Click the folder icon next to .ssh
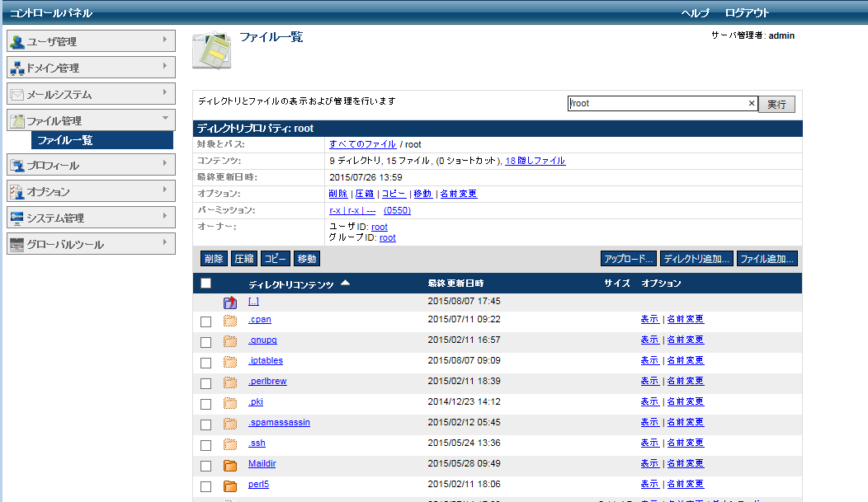The image size is (868, 502). tap(230, 444)
